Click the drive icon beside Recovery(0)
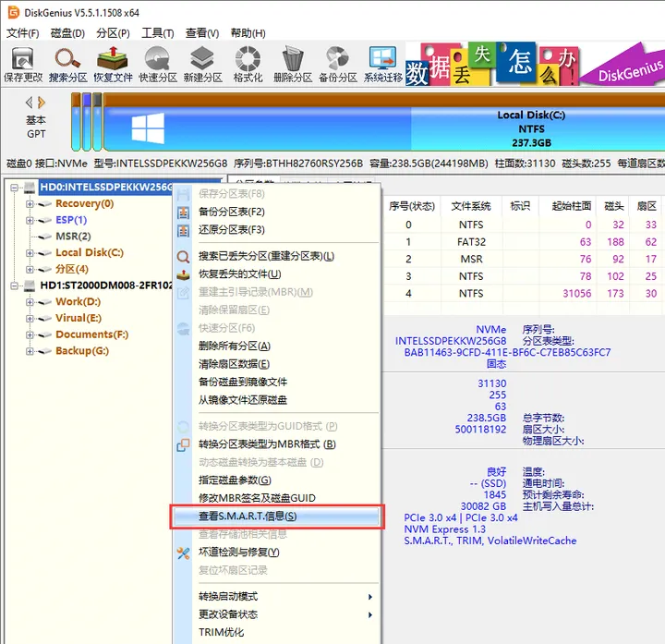The image size is (665, 644). coord(44,204)
